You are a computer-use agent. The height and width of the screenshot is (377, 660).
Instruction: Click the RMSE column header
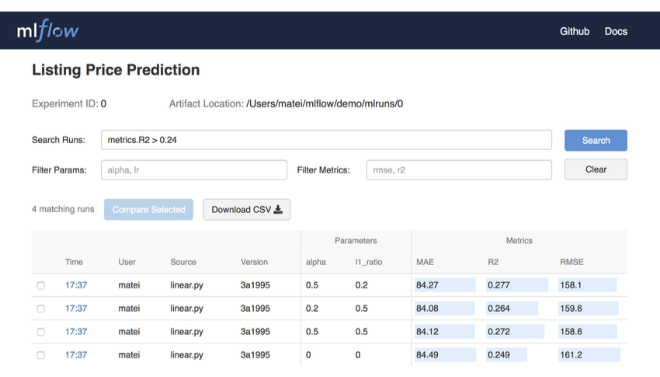click(571, 262)
